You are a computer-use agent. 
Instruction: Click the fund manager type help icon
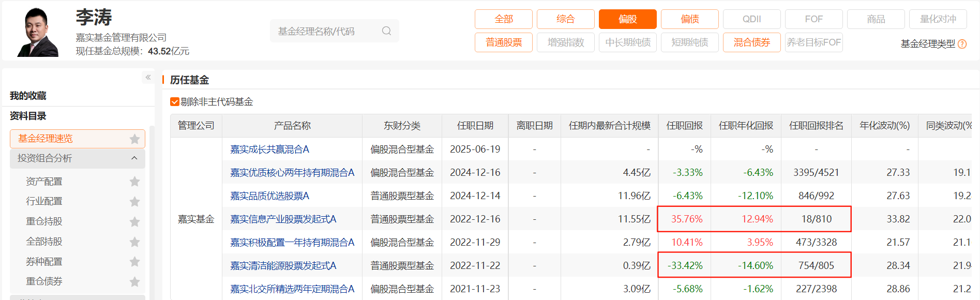[962, 44]
